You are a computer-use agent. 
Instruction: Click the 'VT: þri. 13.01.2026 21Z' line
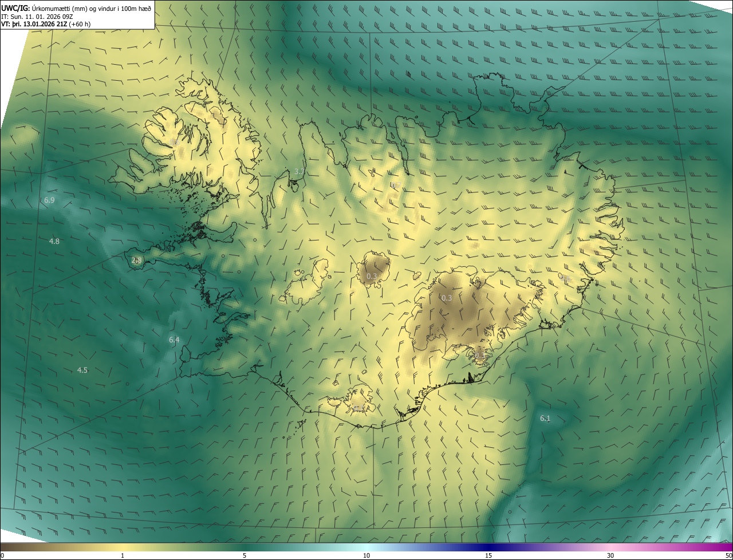46,24
